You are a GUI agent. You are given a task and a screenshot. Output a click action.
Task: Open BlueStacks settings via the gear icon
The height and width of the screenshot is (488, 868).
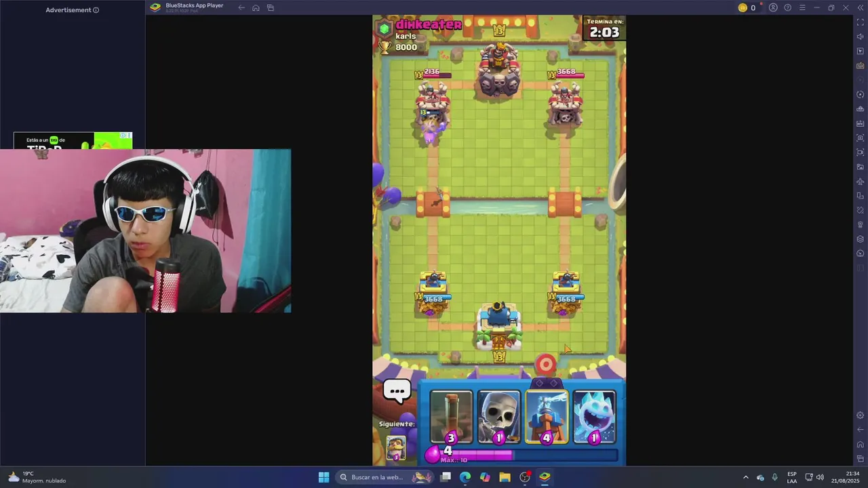tap(860, 415)
